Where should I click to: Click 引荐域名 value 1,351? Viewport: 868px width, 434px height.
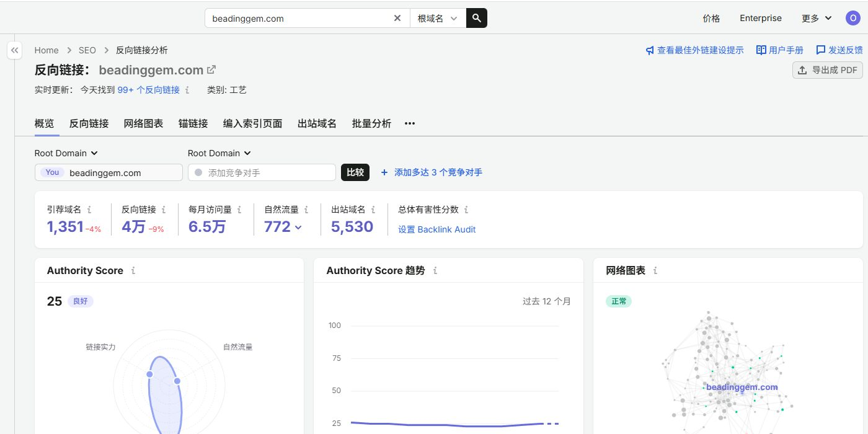coord(65,227)
